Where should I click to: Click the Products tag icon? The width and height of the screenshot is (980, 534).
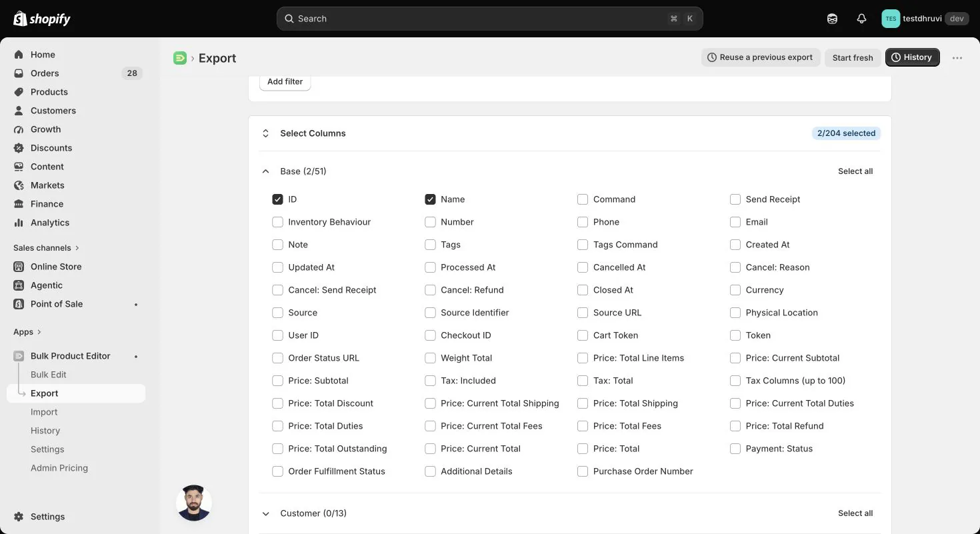point(19,92)
